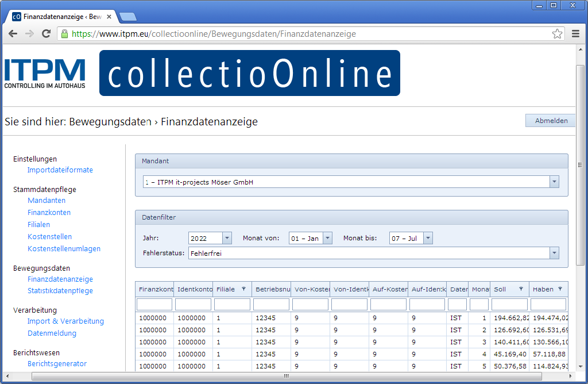Click the Soll filter input field
The image size is (588, 384).
pyautogui.click(x=510, y=304)
